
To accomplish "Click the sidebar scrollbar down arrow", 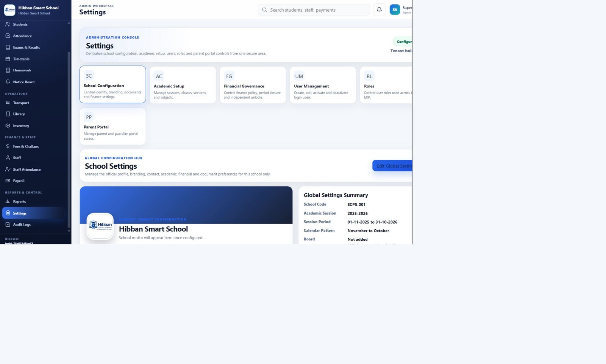I will click(69, 230).
